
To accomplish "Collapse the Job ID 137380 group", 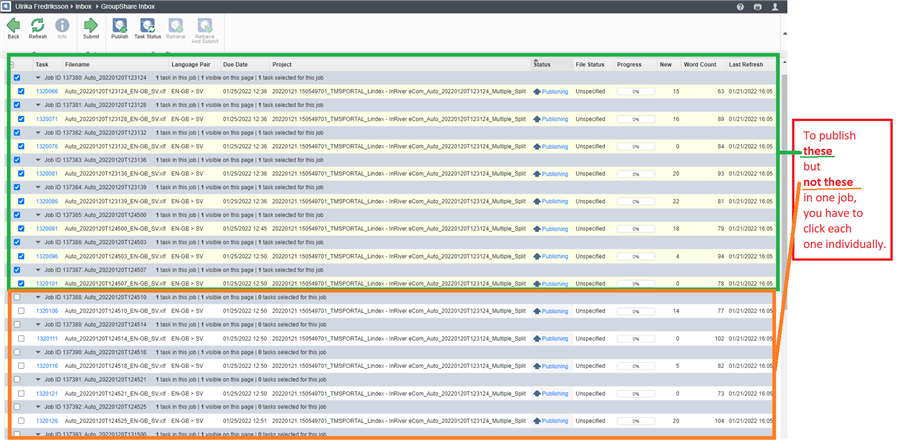I will tap(38, 77).
